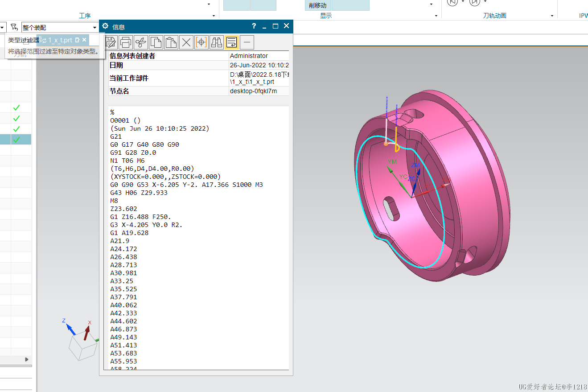Click the third green checkmark in the operation list
Viewport: 588px width, 392px height.
pos(16,129)
